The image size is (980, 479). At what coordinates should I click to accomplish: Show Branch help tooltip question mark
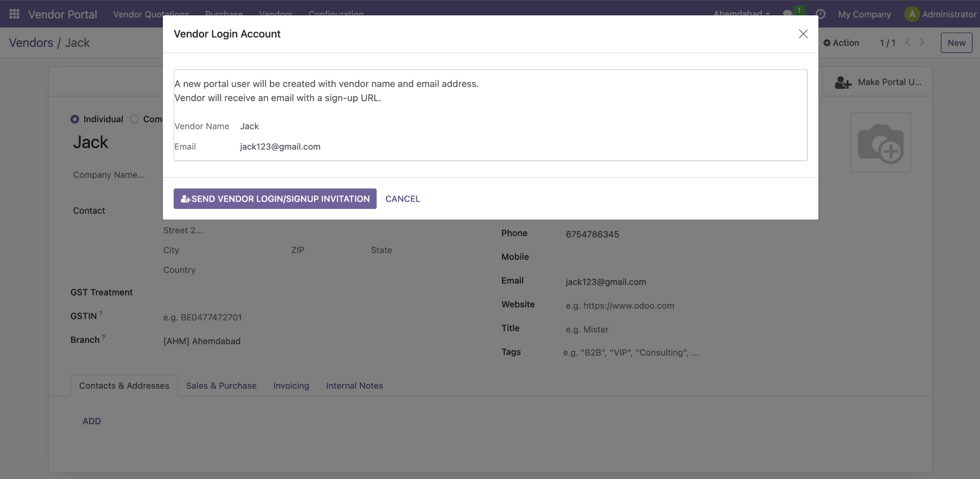click(x=103, y=337)
